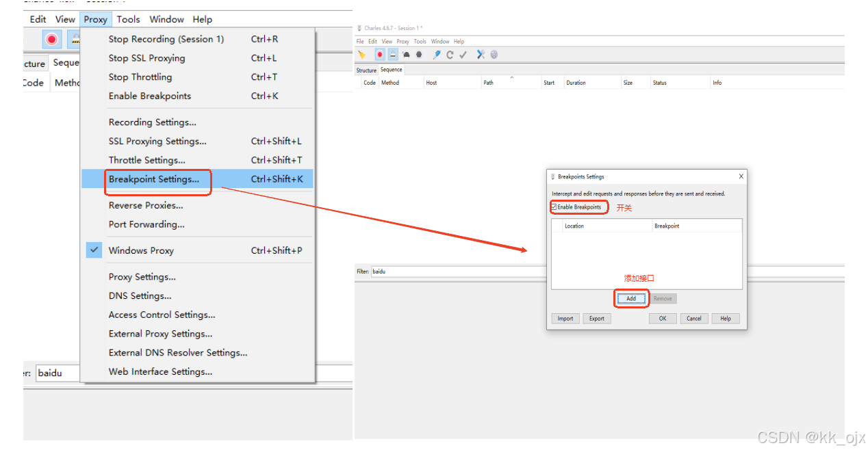Click the Import button in Breakpoints Settings
This screenshot has width=868, height=452.
[x=565, y=319]
